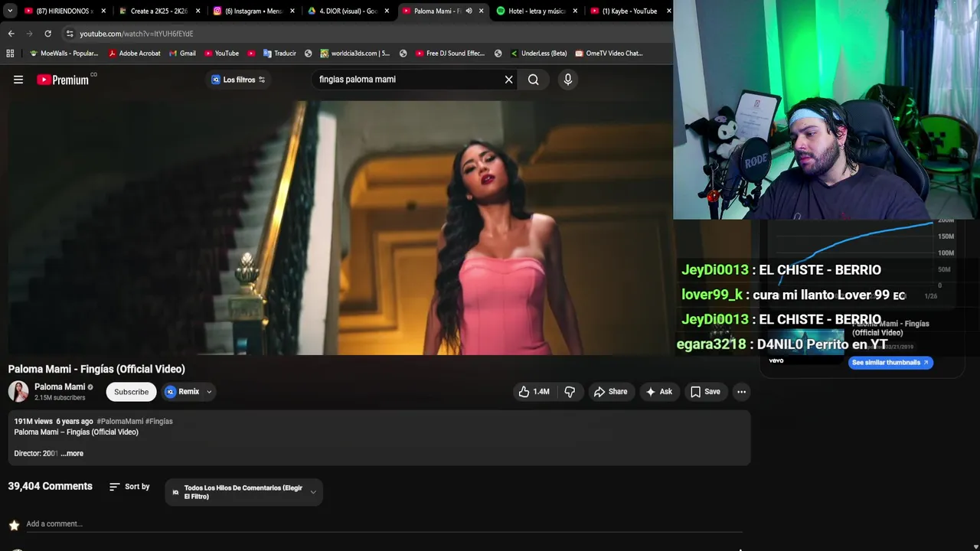Open Paloma Mami channel name link

pyautogui.click(x=60, y=387)
